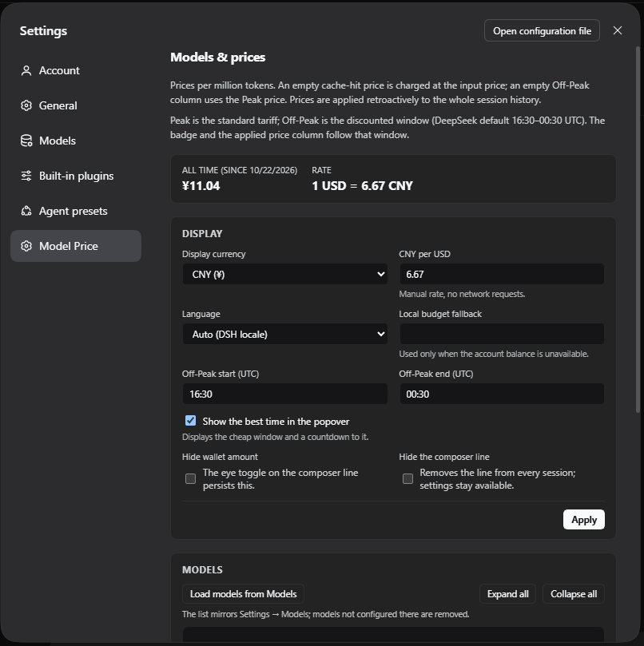Click the Off-Peak start (UTC) field
Screen dimensions: 644x646
tap(285, 394)
